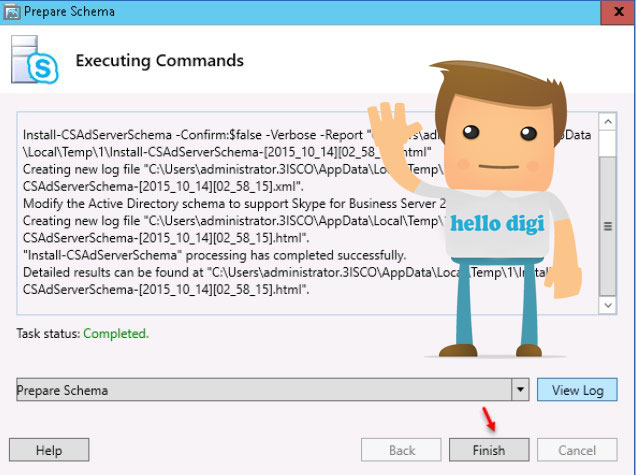Click the log output scrollbar thumb

coord(608,226)
